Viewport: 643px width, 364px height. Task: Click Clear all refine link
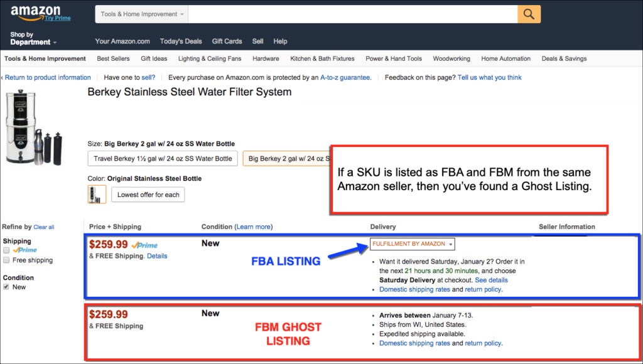click(x=44, y=227)
